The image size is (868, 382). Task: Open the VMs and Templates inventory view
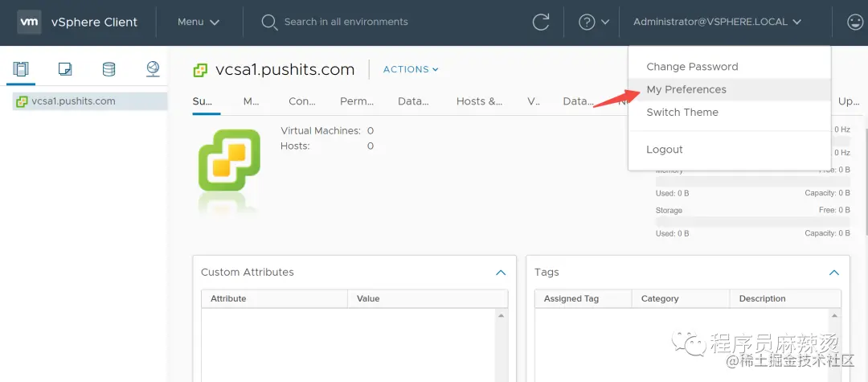pos(65,69)
